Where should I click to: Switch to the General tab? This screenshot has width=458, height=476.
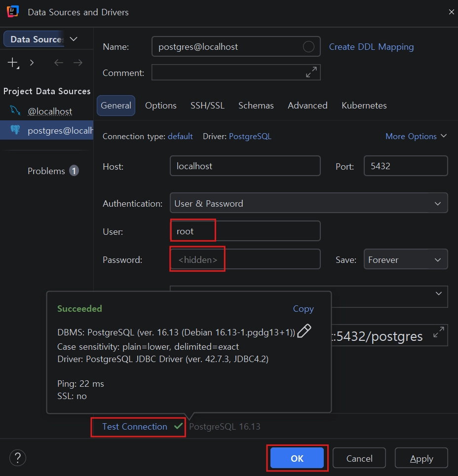pos(116,106)
